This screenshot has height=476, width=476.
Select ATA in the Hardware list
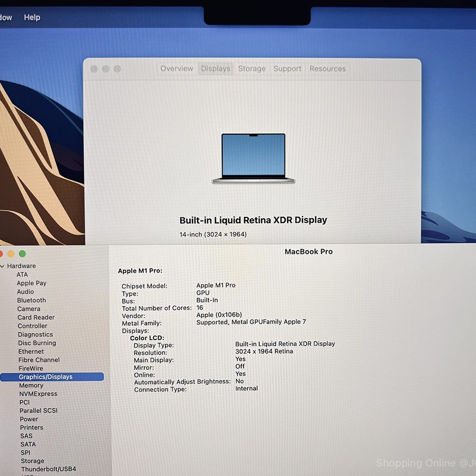coord(22,274)
